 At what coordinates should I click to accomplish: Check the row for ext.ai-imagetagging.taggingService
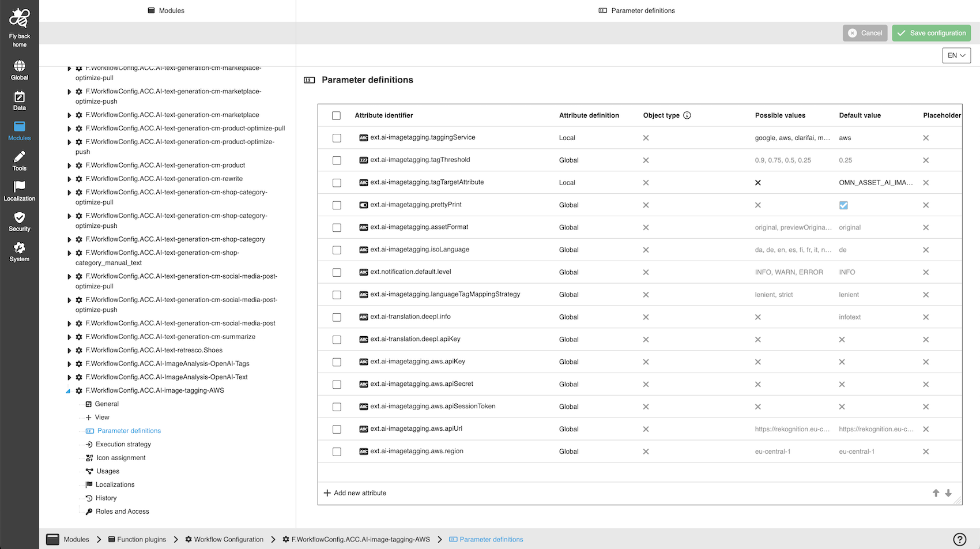click(x=337, y=138)
